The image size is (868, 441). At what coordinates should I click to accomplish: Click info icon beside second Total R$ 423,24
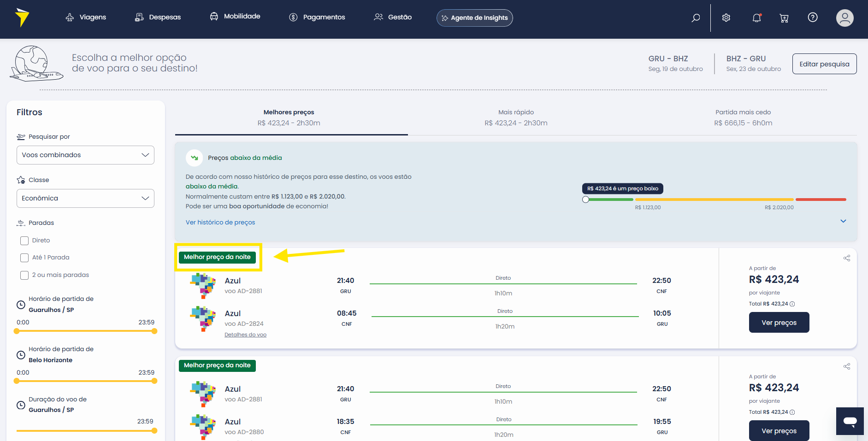point(792,412)
